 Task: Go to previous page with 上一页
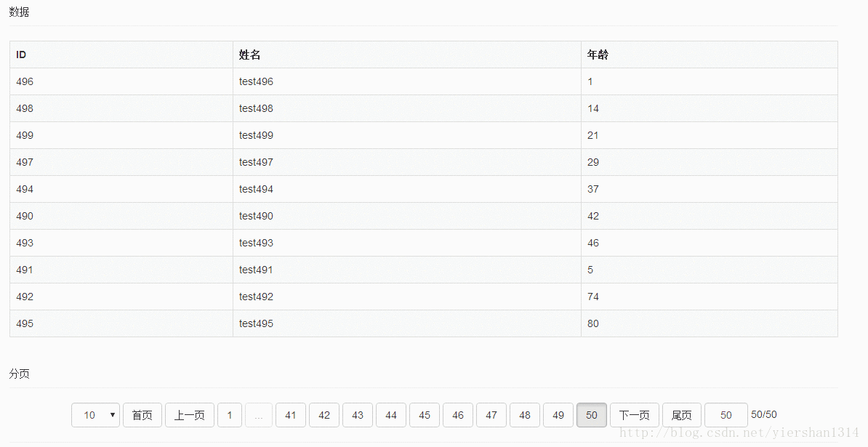(189, 415)
